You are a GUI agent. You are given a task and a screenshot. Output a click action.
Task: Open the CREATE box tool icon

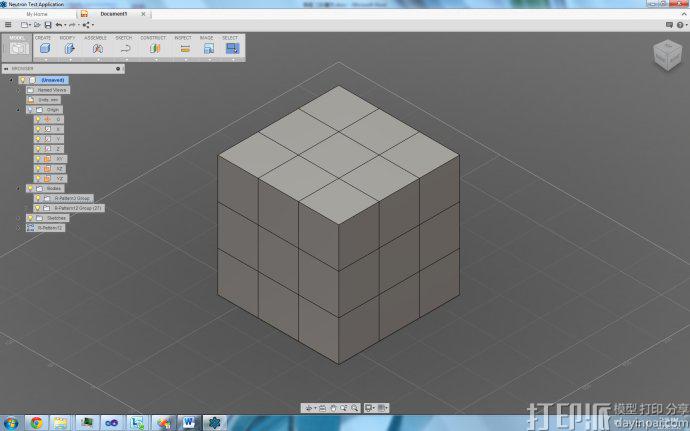point(45,48)
